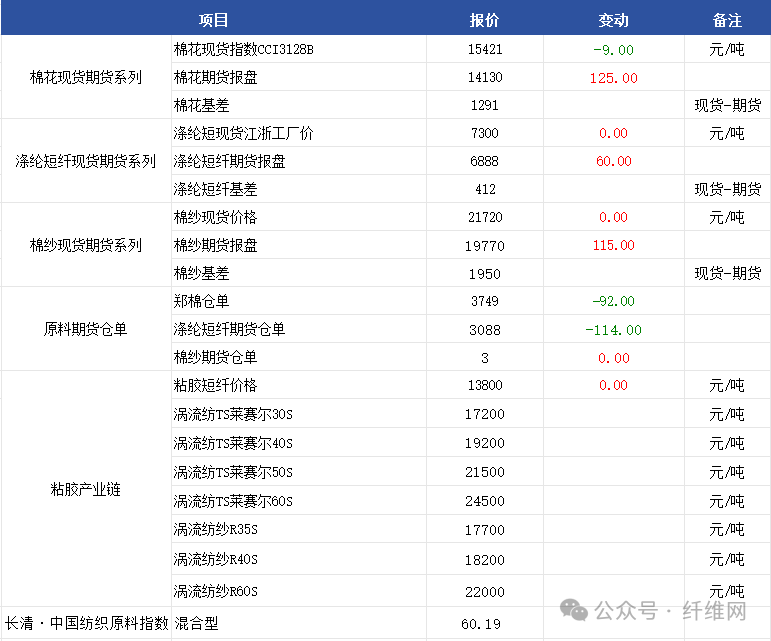Screen dimensions: 771x641
Task: Click the 长清·中国纺织原料指数 cell
Action: [87, 623]
